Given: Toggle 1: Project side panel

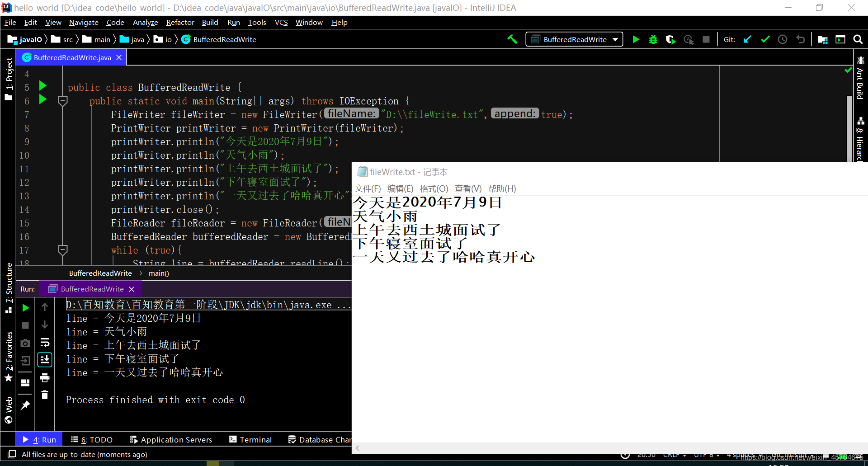Looking at the screenshot, I should (x=9, y=78).
